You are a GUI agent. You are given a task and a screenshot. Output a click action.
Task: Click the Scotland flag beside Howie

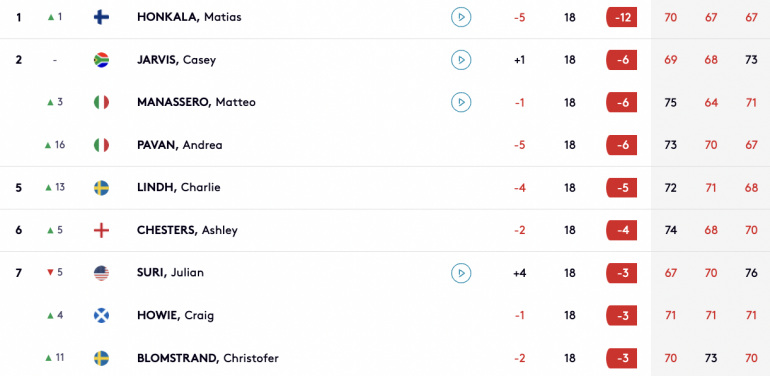(101, 315)
